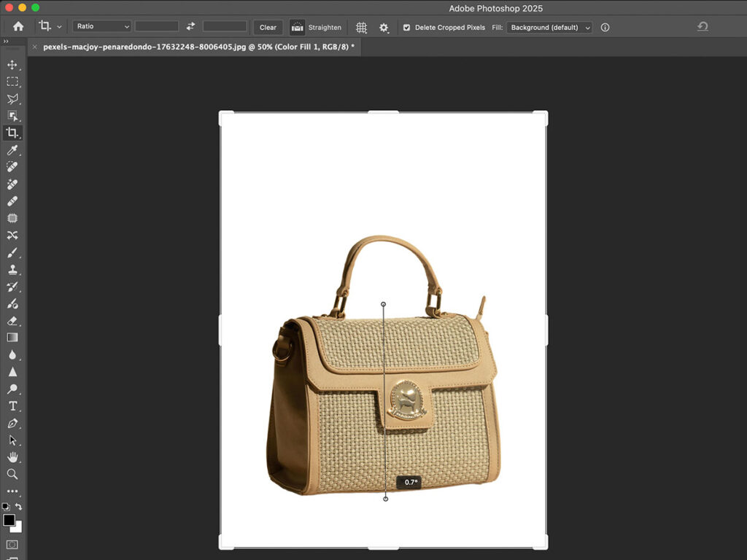Select the Horizontal Type tool
Image resolution: width=747 pixels, height=560 pixels.
[12, 405]
